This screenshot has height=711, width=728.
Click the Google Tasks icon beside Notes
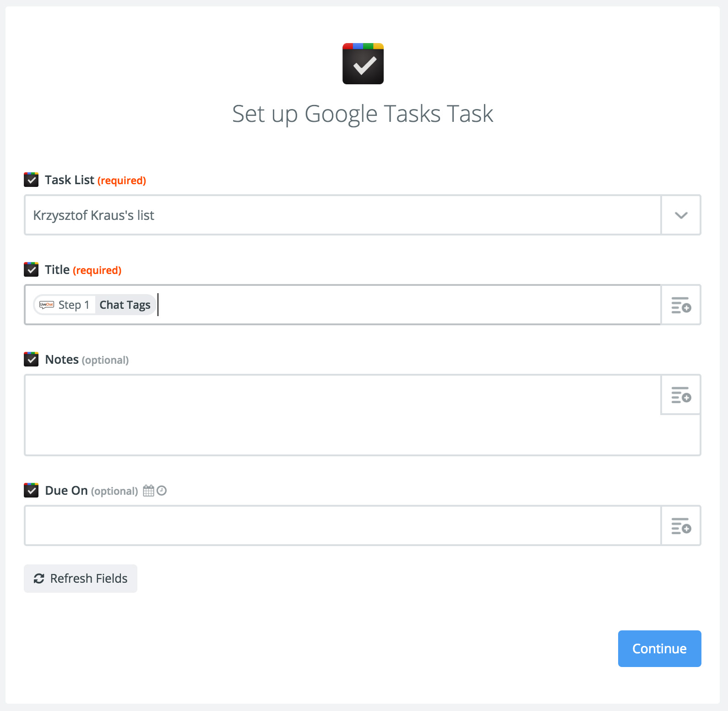pos(31,359)
